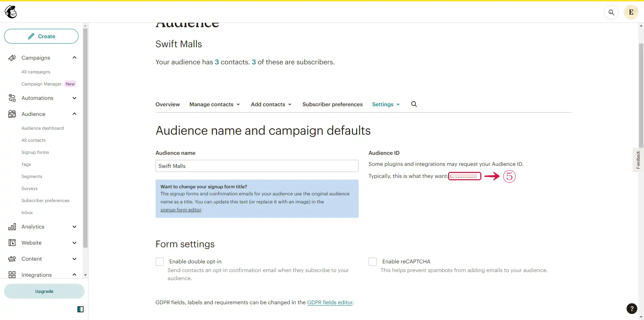Open All campaigns in sidebar
644x320 pixels.
[36, 72]
